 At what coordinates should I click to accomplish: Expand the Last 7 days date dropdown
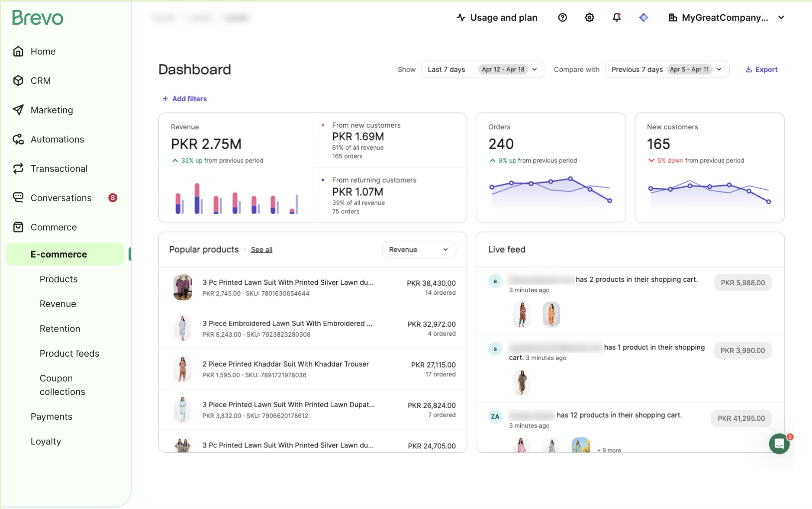[482, 69]
